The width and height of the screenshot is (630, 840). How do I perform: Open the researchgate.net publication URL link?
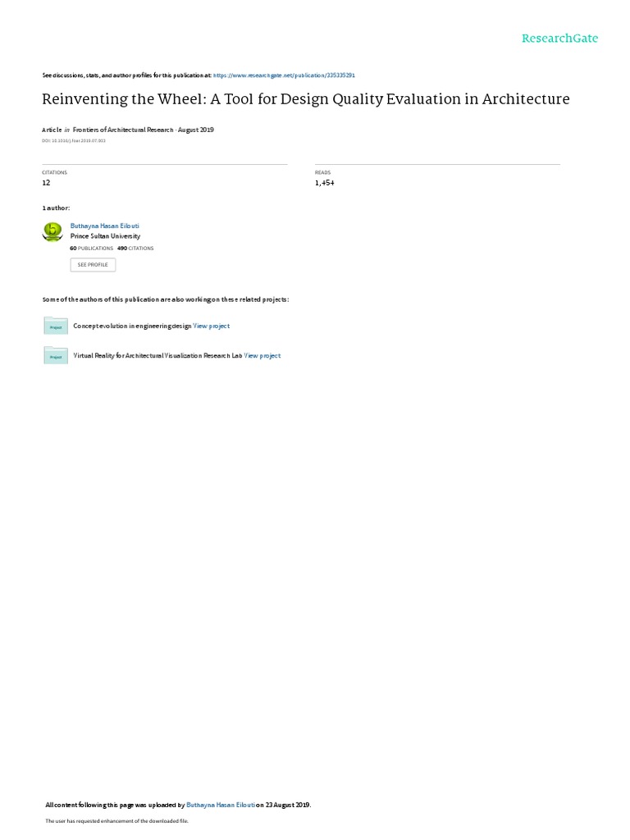pos(284,75)
